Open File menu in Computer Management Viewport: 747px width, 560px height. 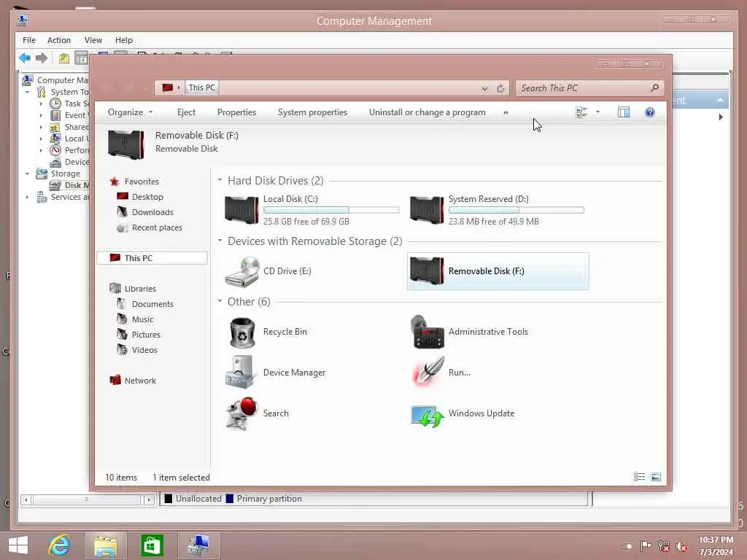(29, 40)
